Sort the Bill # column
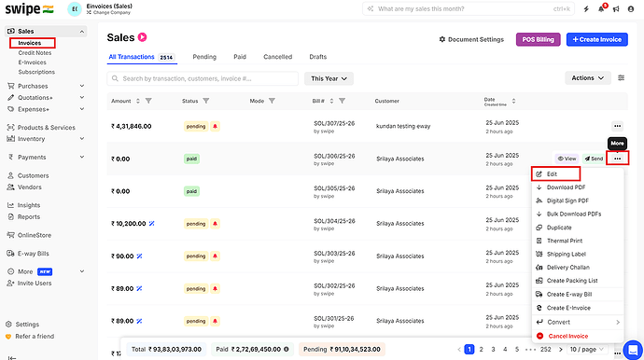The height and width of the screenshot is (360, 644). tap(331, 101)
